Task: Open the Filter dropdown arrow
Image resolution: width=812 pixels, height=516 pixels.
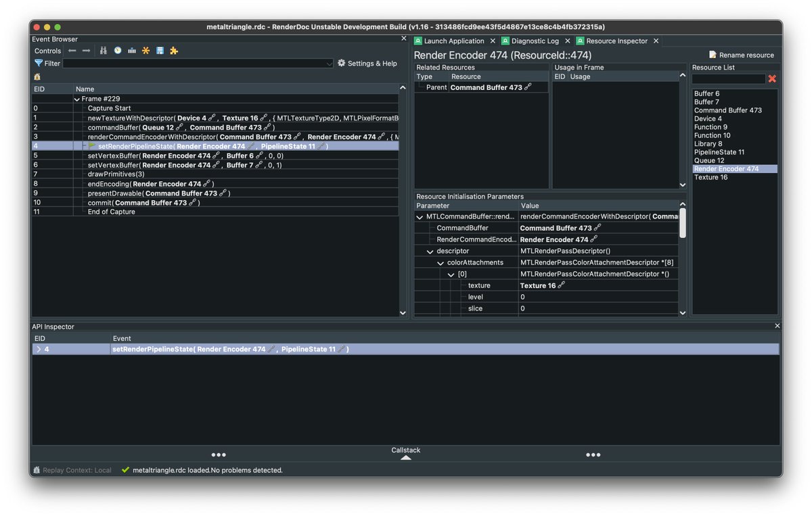Action: [330, 64]
